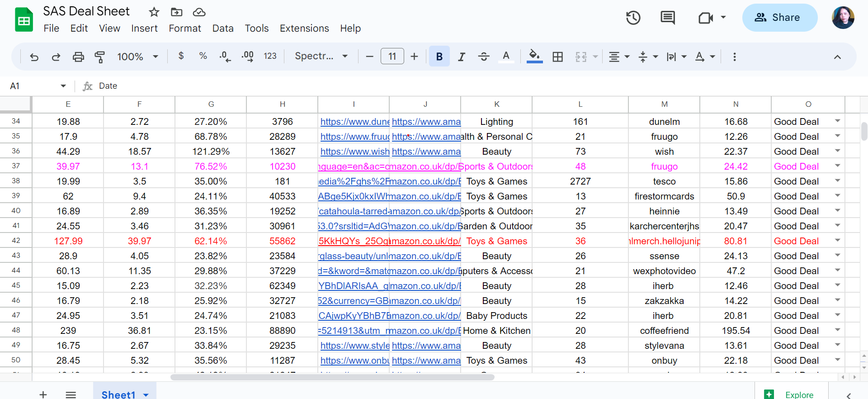Image resolution: width=868 pixels, height=399 pixels.
Task: Click the formula bar showing Date
Action: 479,86
